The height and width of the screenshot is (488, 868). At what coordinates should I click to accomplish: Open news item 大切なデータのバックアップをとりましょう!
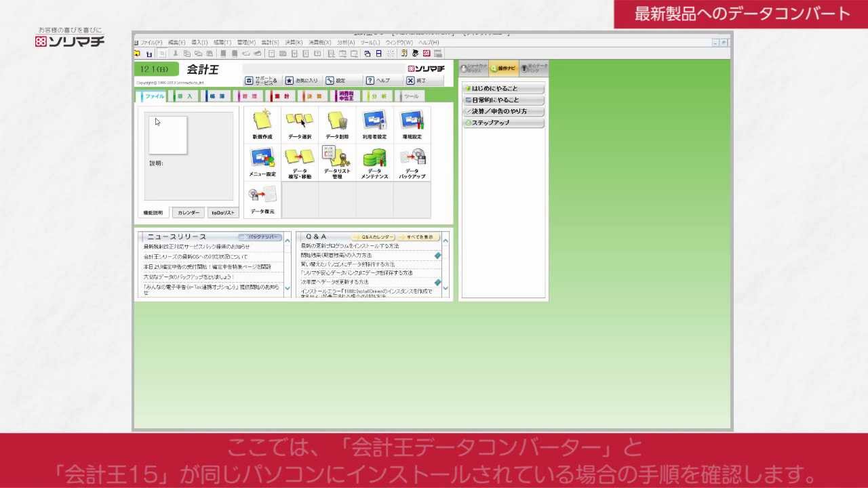pos(189,277)
